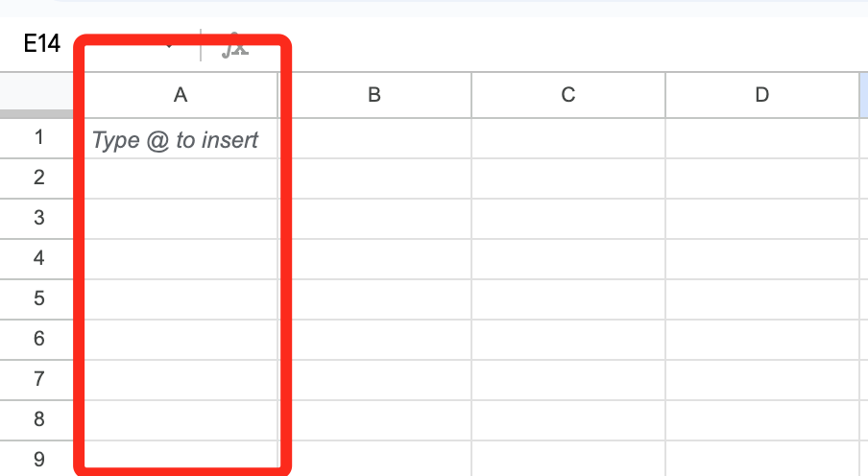This screenshot has width=868, height=476.
Task: Select row 8 header
Action: 38,419
